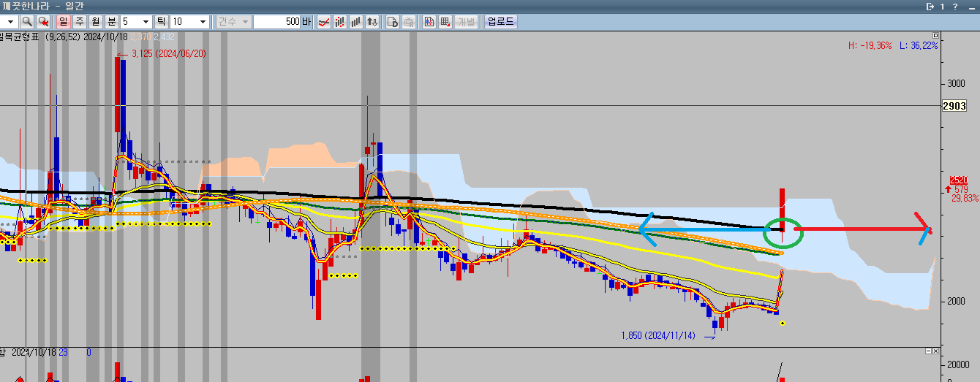Switch to 주 weekly chart period

(79, 22)
